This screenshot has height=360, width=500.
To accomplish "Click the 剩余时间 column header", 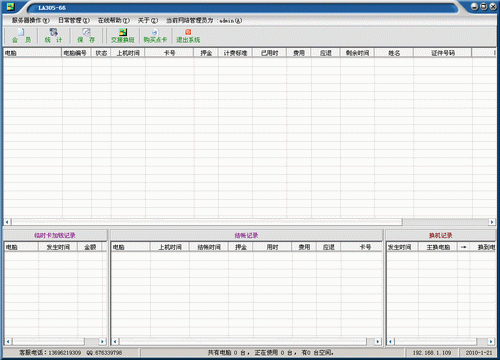I will pyautogui.click(x=357, y=53).
